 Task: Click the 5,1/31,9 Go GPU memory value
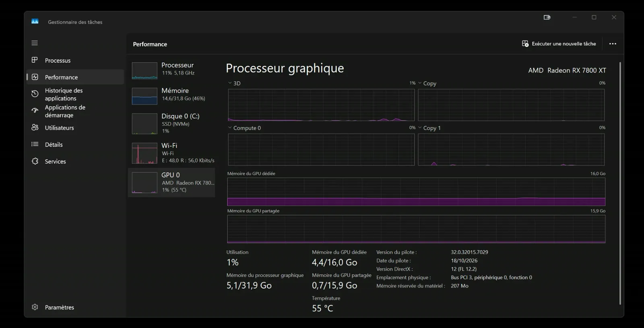(249, 285)
